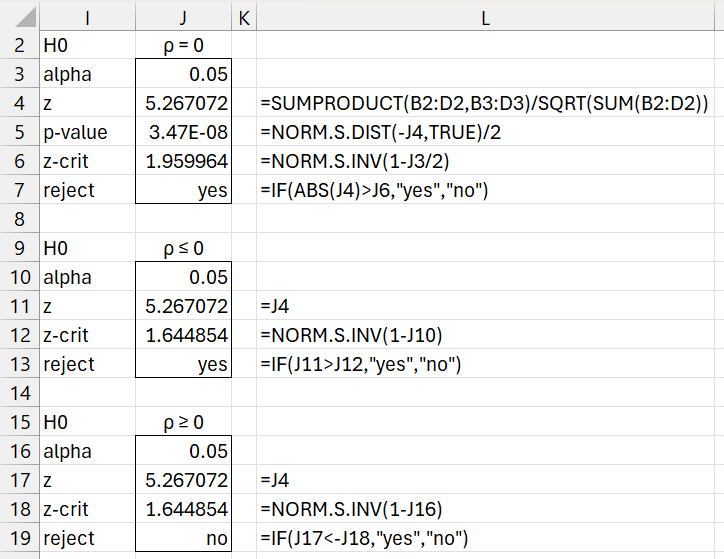Viewport: 724px width, 559px height.
Task: Click the alpha value 0.05 in row 16
Action: click(x=183, y=451)
